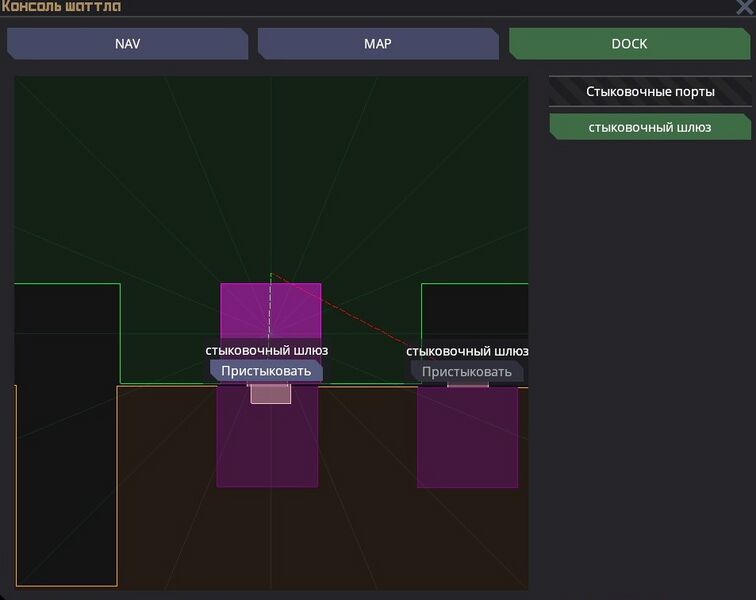756x600 pixels.
Task: Click the central стыковочный шлюз map label
Action: 267,351
